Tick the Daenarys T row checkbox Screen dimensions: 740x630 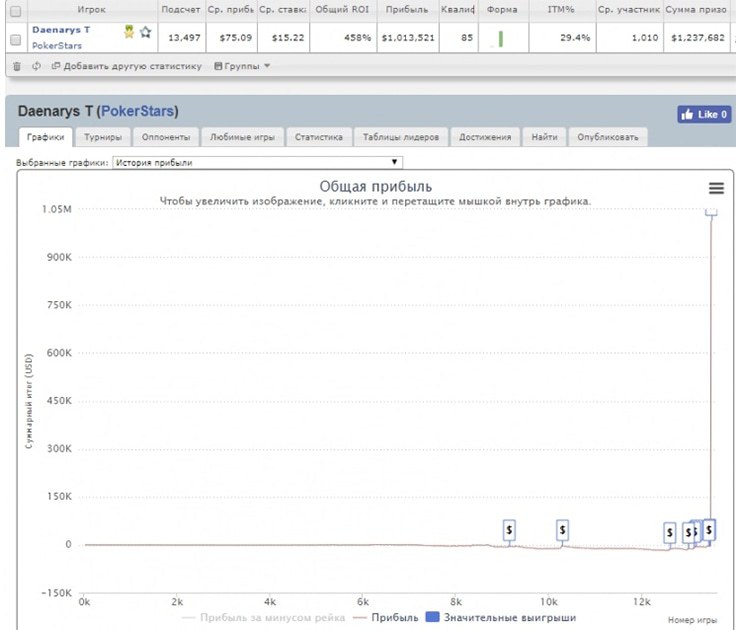click(15, 39)
